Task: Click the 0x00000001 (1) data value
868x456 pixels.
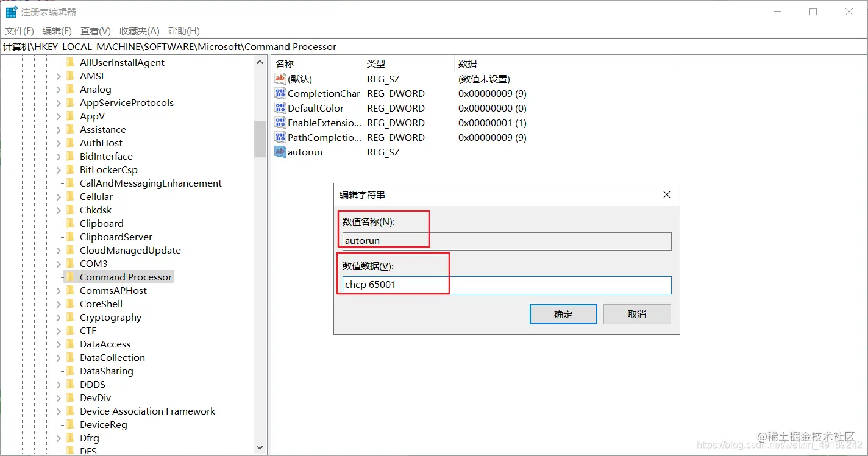Action: tap(493, 123)
